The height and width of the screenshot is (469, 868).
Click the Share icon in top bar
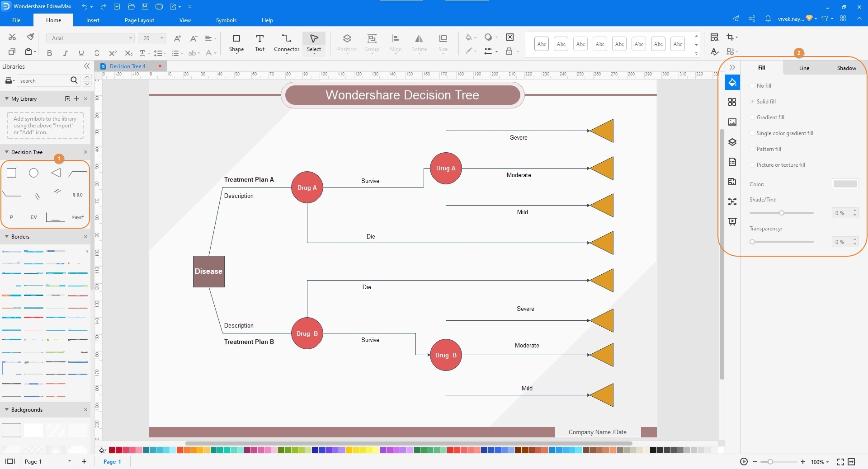pos(752,19)
